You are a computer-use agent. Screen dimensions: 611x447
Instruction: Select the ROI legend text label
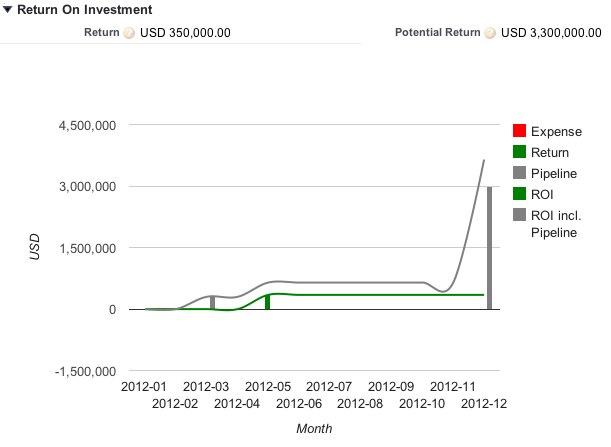point(543,194)
